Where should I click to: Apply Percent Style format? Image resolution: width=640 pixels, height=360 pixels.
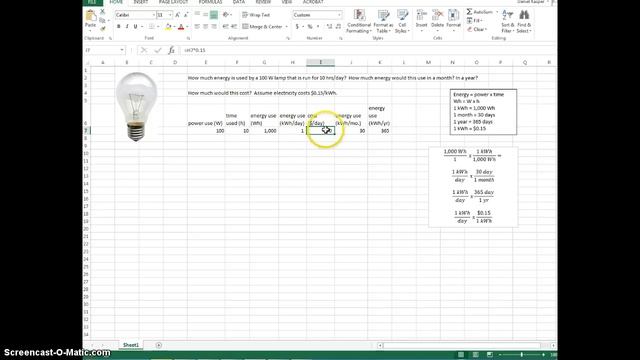[310, 27]
